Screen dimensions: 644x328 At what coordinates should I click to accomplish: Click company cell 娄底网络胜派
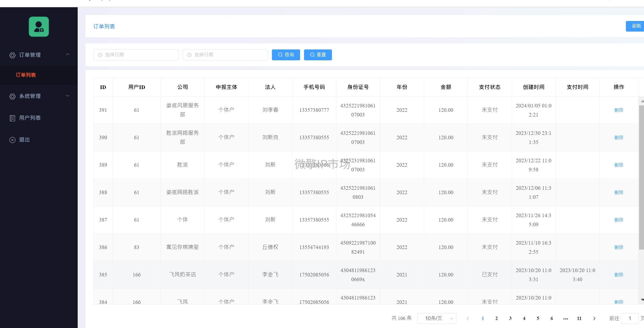(183, 192)
